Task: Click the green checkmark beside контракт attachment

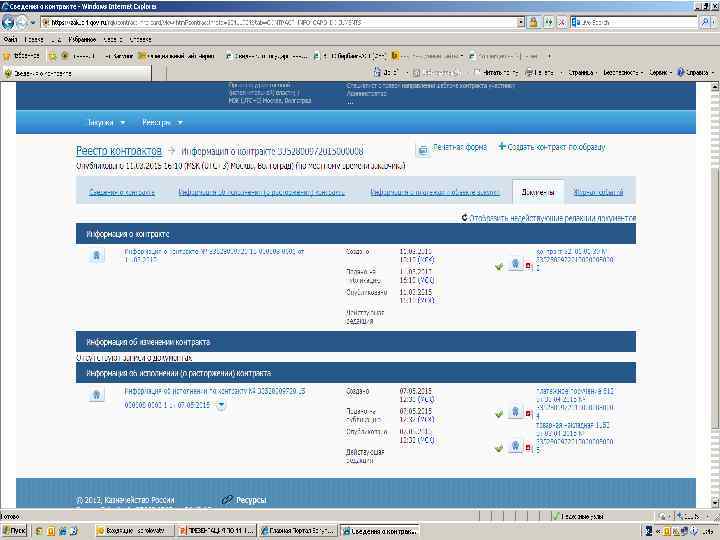Action: coord(499,267)
